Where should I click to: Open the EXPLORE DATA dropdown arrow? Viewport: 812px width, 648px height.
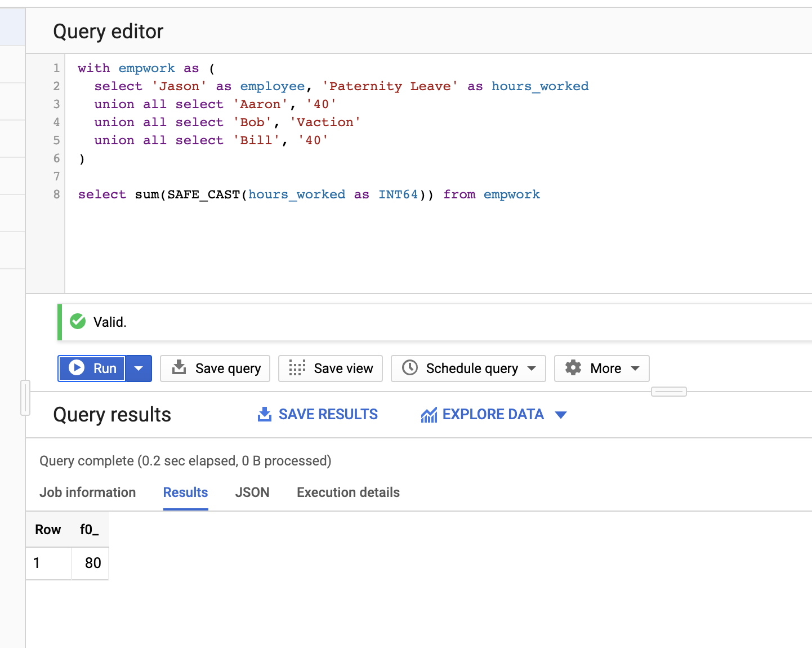click(561, 414)
